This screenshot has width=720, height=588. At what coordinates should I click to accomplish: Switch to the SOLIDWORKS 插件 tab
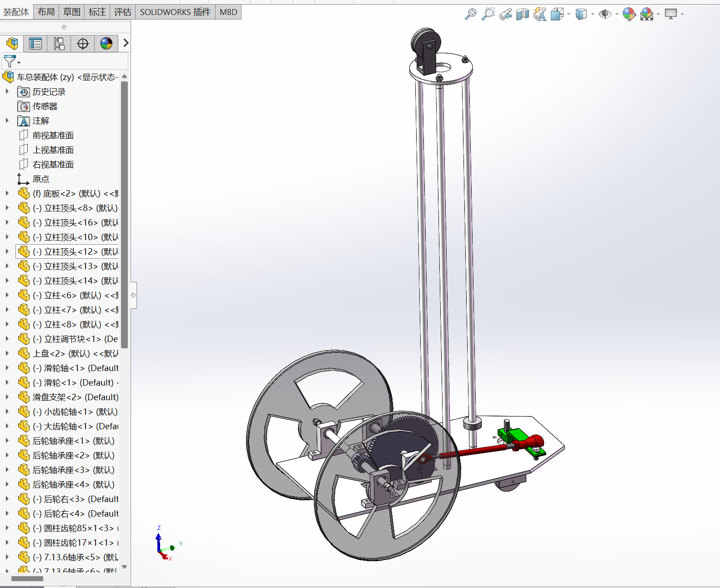(175, 12)
